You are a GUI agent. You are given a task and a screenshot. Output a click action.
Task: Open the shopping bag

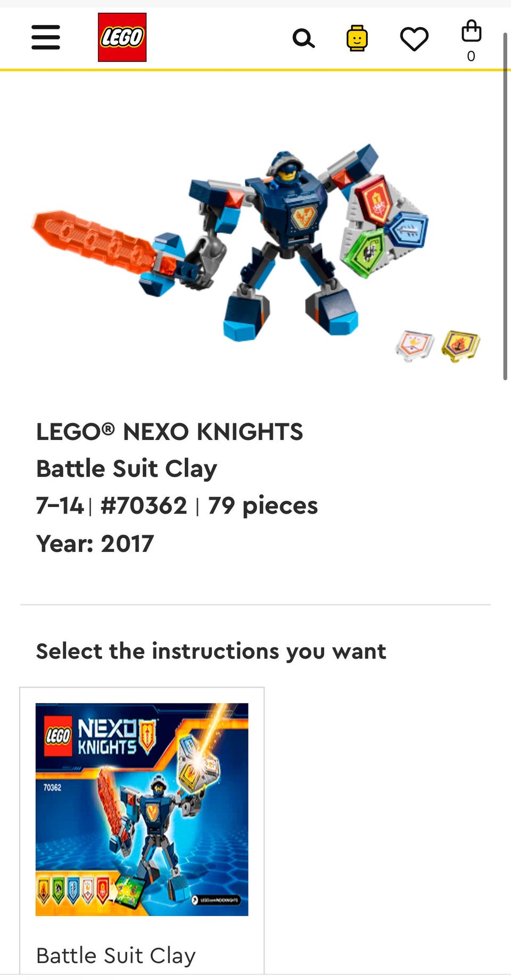[x=471, y=31]
